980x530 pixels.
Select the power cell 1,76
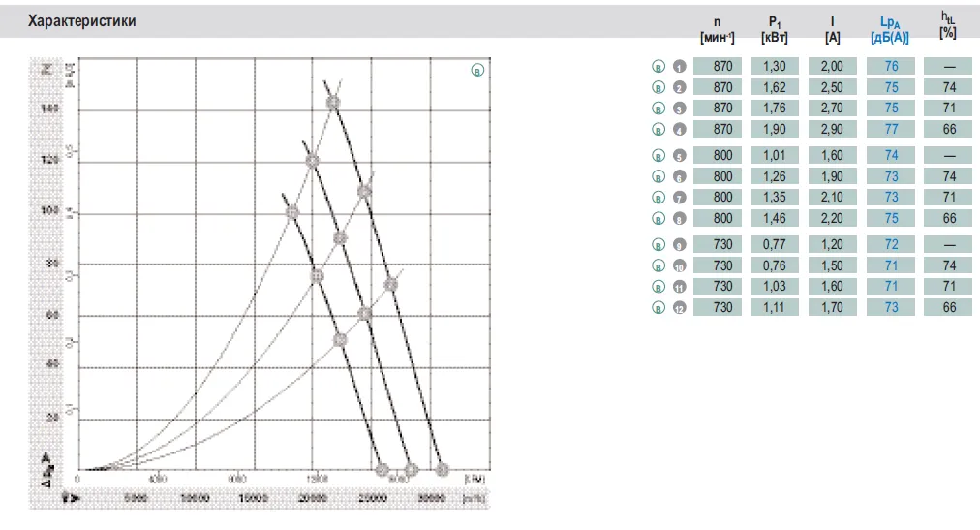[775, 109]
